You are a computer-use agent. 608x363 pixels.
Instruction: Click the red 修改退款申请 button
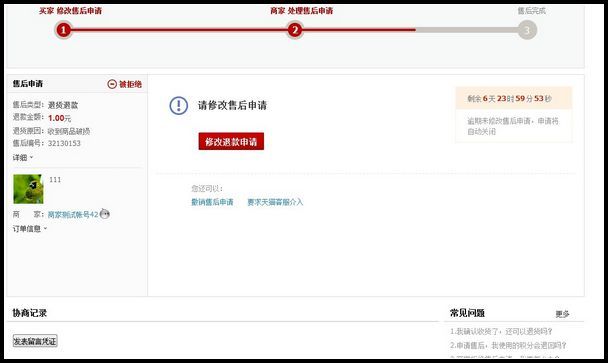[231, 141]
